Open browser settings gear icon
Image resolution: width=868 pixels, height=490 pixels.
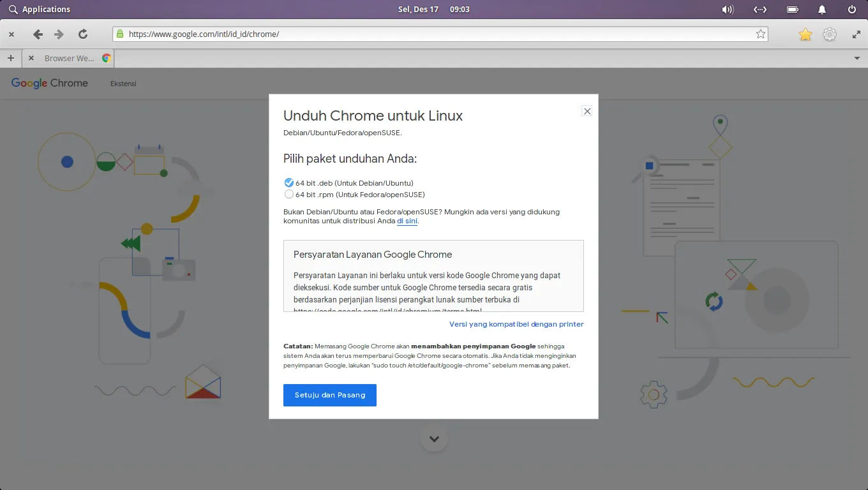point(830,34)
